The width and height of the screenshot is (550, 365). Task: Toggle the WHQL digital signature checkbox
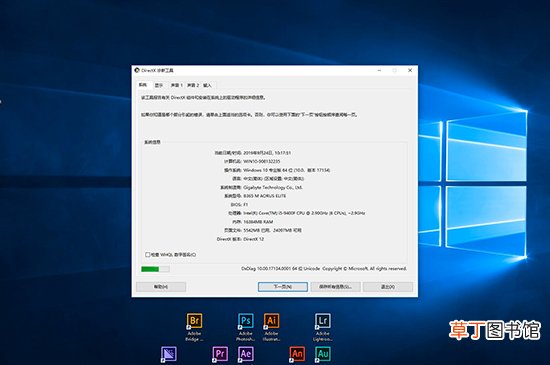point(148,255)
